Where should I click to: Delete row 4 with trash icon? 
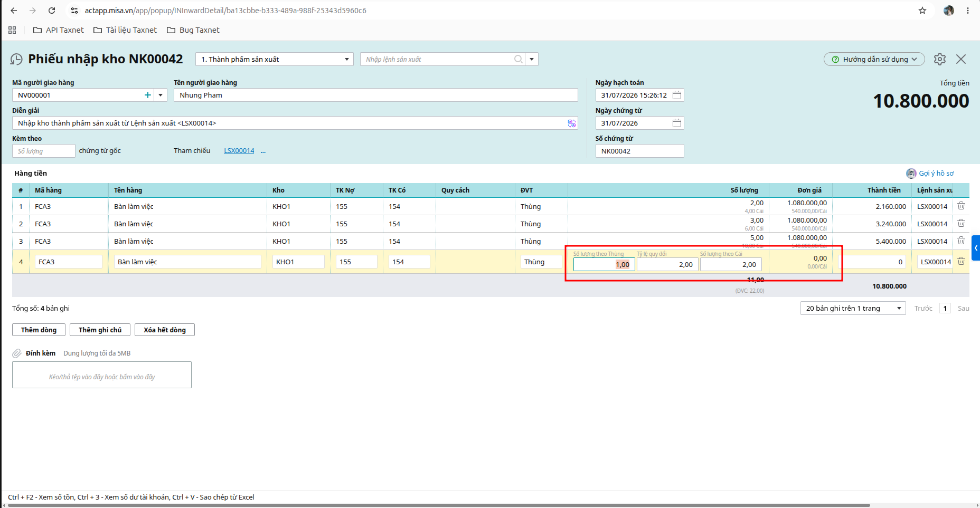pyautogui.click(x=961, y=261)
